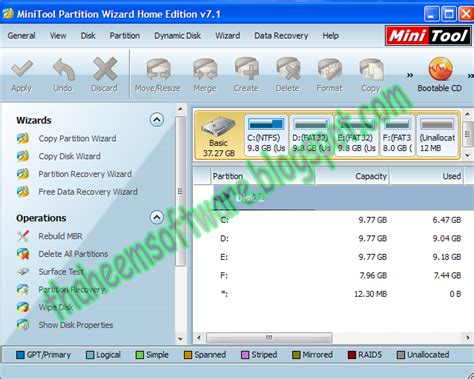Click the Rebuild MBR link

(x=60, y=236)
